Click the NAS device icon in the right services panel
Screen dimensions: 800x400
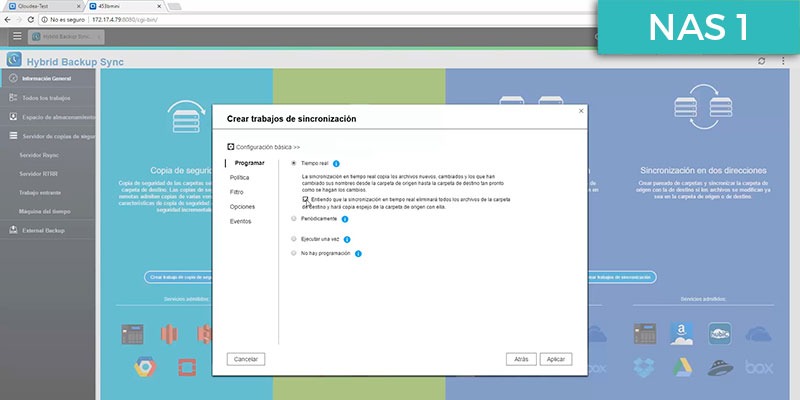pos(645,334)
